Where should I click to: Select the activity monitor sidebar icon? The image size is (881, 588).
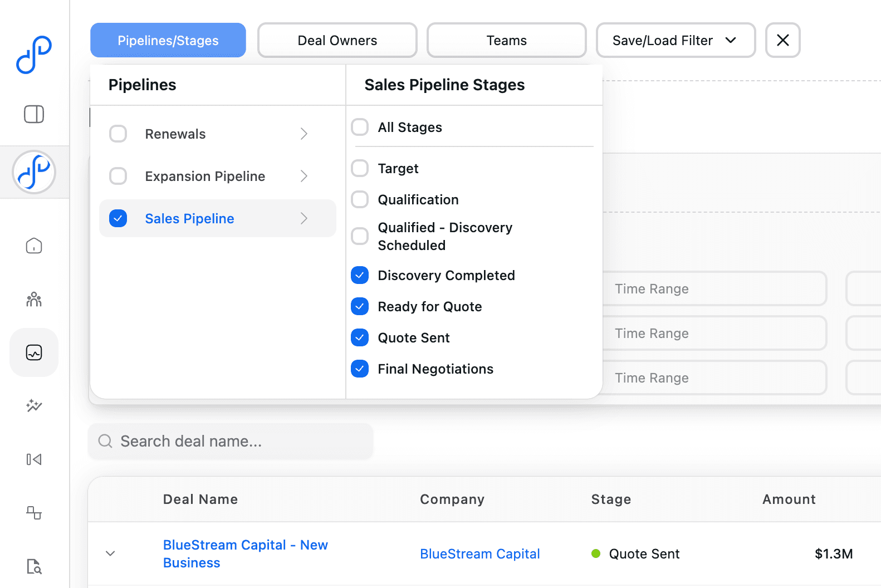[x=34, y=352]
